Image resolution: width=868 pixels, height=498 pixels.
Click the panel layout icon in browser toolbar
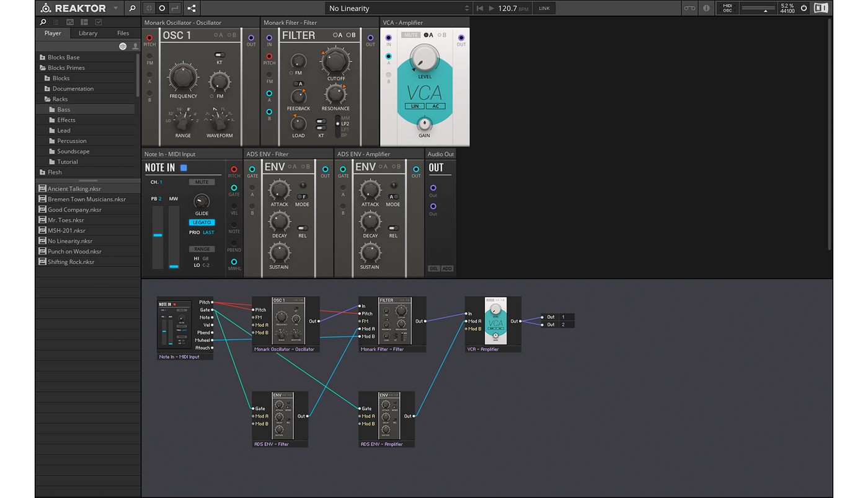click(84, 22)
